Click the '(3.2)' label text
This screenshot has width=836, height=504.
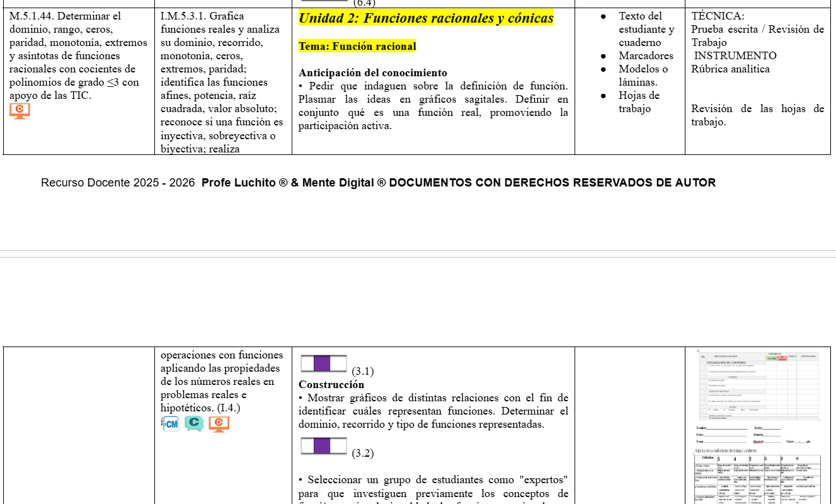coord(363,454)
